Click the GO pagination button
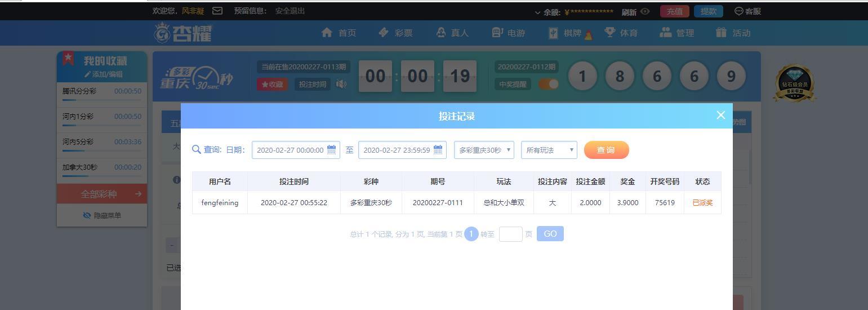 pos(550,234)
